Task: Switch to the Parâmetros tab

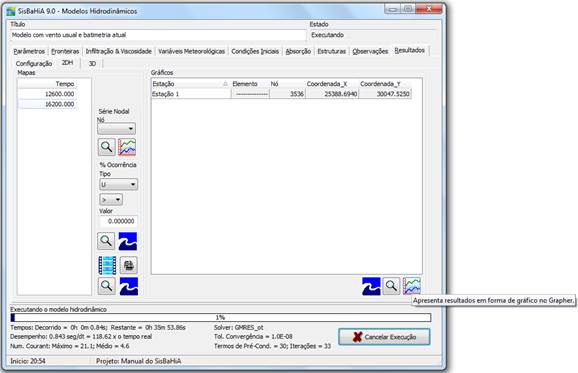Action: point(29,51)
